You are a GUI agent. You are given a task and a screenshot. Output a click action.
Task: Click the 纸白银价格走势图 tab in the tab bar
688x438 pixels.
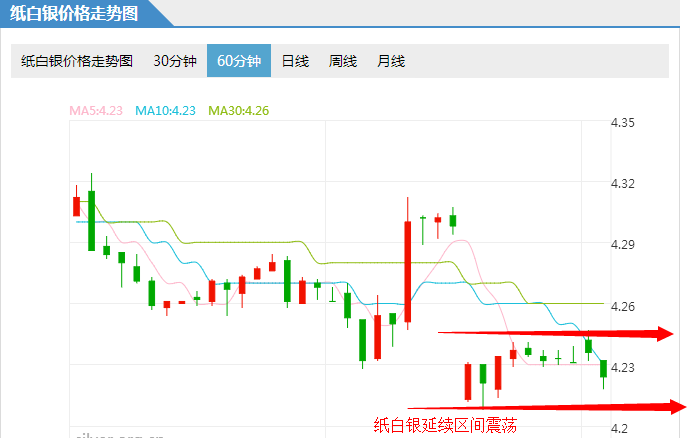click(77, 61)
